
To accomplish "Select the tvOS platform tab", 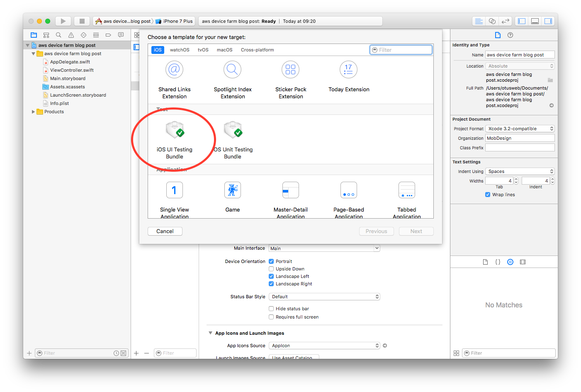I will (203, 50).
